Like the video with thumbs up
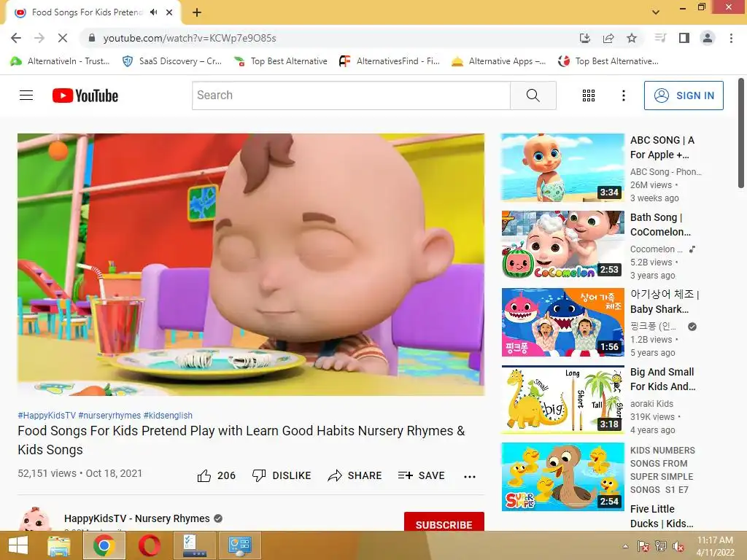 click(216, 475)
